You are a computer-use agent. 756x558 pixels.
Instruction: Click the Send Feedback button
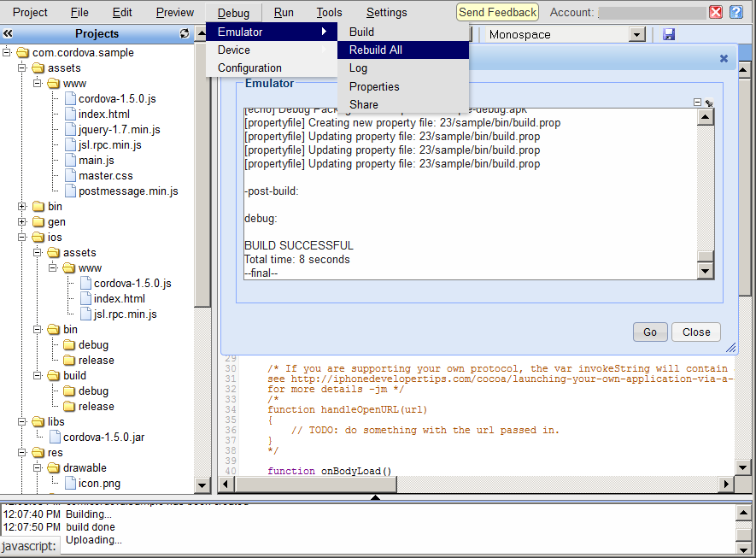coord(497,13)
